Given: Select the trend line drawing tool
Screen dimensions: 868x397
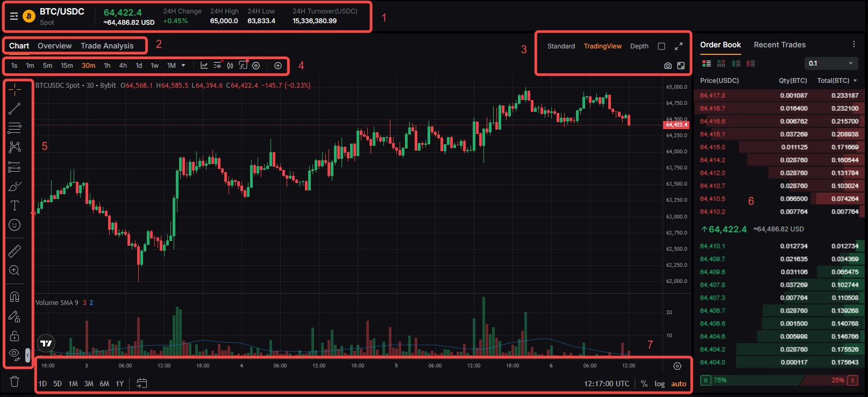Looking at the screenshot, I should pos(15,109).
